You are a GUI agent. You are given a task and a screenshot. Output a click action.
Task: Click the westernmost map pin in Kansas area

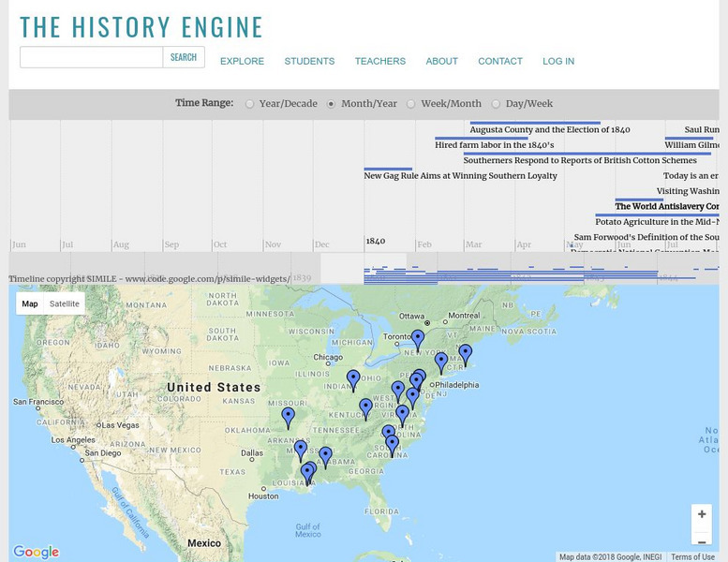point(289,417)
